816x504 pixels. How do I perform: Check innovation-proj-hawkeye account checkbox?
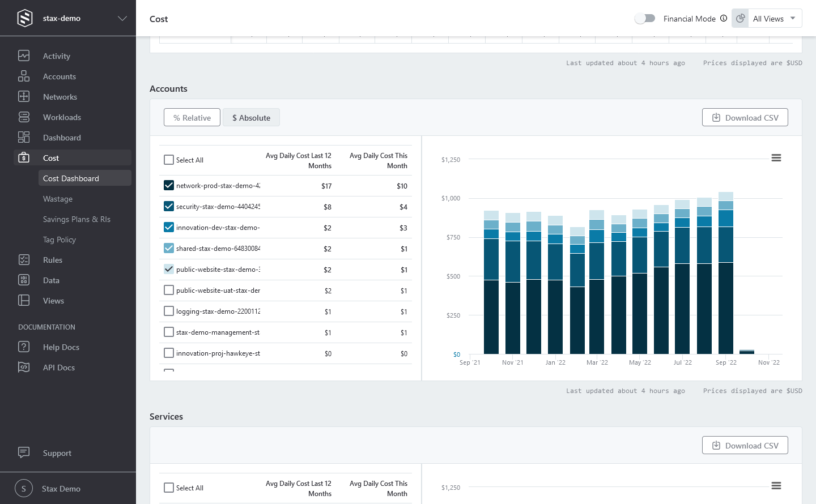click(169, 353)
